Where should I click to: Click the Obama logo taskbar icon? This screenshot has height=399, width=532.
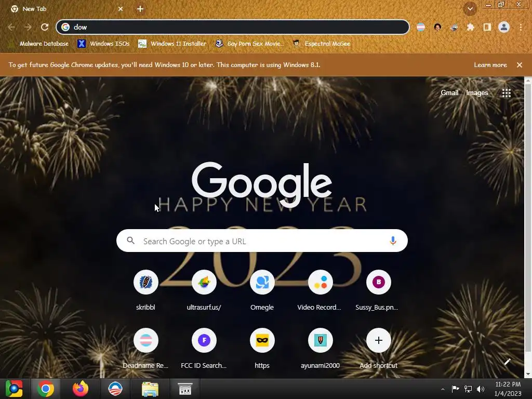[115, 389]
